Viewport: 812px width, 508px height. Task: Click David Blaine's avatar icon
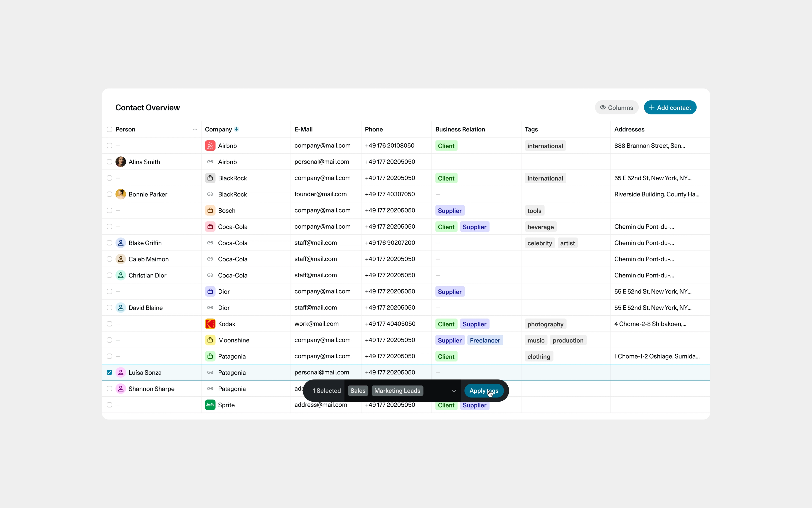click(x=121, y=307)
